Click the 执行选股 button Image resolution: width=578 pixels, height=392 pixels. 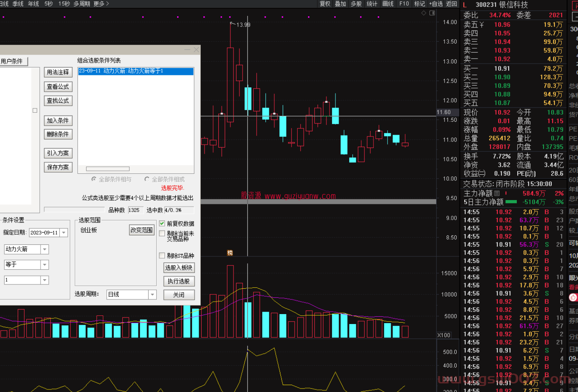click(179, 281)
